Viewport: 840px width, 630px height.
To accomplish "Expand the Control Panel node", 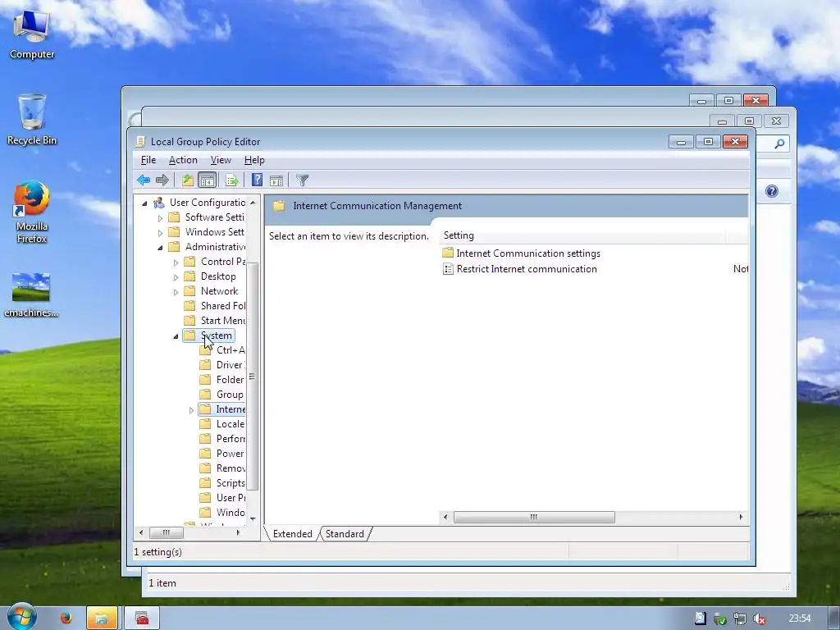I will (176, 262).
